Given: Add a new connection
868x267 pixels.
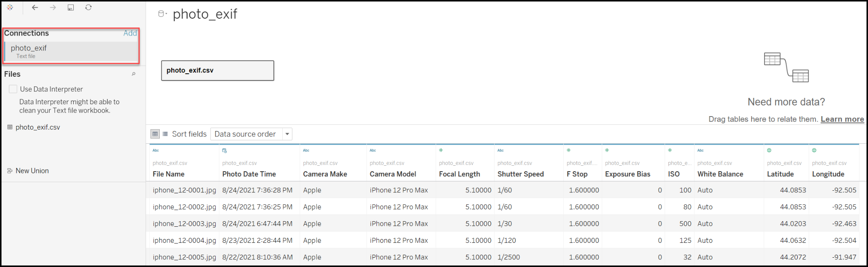Looking at the screenshot, I should [x=130, y=33].
